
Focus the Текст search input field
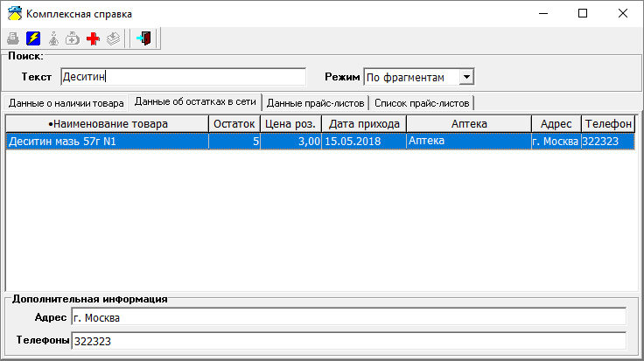183,77
